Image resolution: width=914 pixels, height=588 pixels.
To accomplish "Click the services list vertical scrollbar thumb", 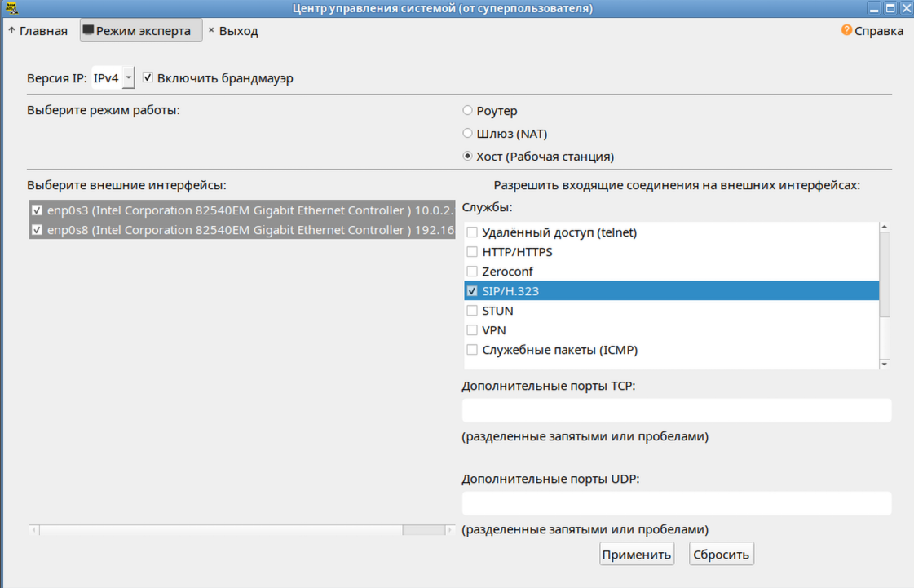I will [x=885, y=274].
